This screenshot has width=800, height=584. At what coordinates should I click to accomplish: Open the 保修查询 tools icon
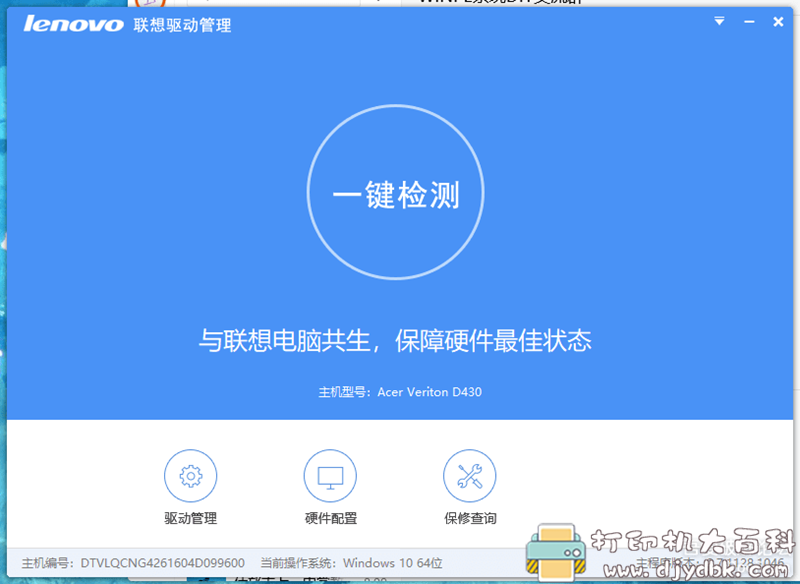469,476
